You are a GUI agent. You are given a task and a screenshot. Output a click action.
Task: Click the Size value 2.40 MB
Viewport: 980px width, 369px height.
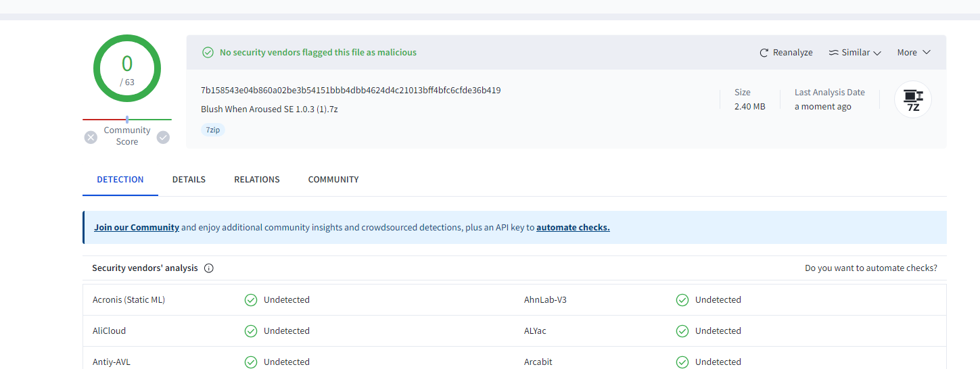click(x=750, y=107)
